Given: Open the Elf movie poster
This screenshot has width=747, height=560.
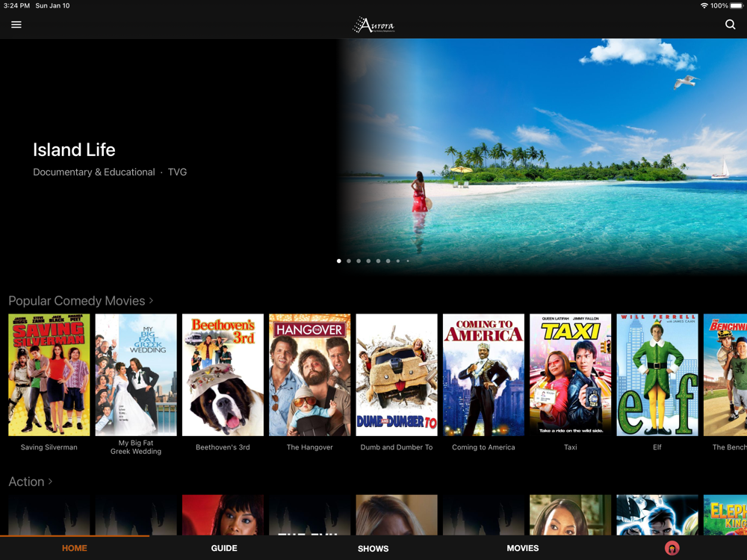Looking at the screenshot, I should [x=657, y=375].
